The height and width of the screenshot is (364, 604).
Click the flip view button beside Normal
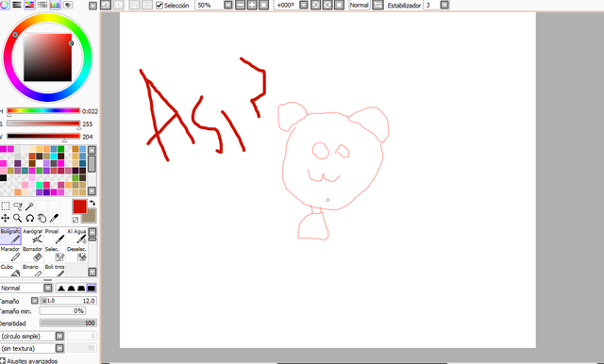point(377,5)
